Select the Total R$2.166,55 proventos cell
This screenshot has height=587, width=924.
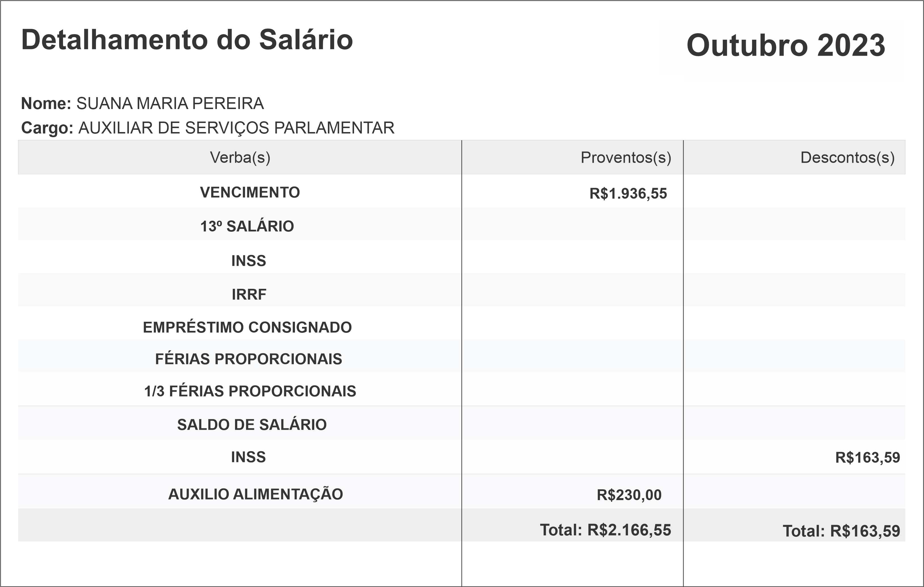(x=605, y=530)
